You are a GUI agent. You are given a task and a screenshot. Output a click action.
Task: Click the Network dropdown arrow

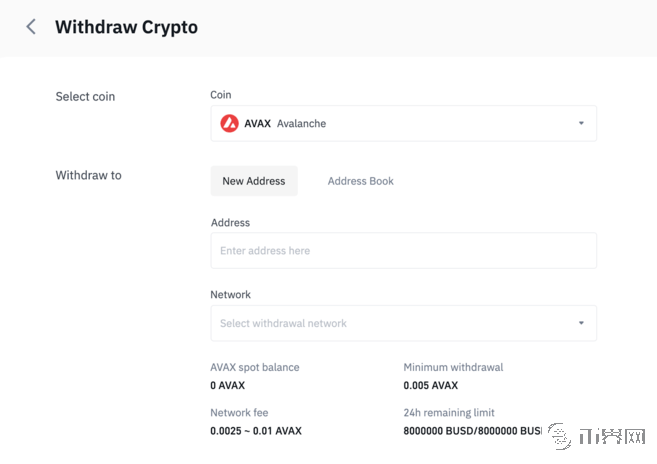(581, 324)
